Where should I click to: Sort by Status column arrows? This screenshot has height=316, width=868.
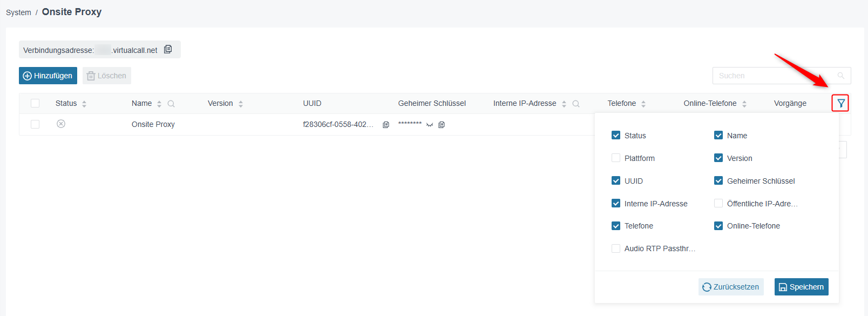coord(84,104)
